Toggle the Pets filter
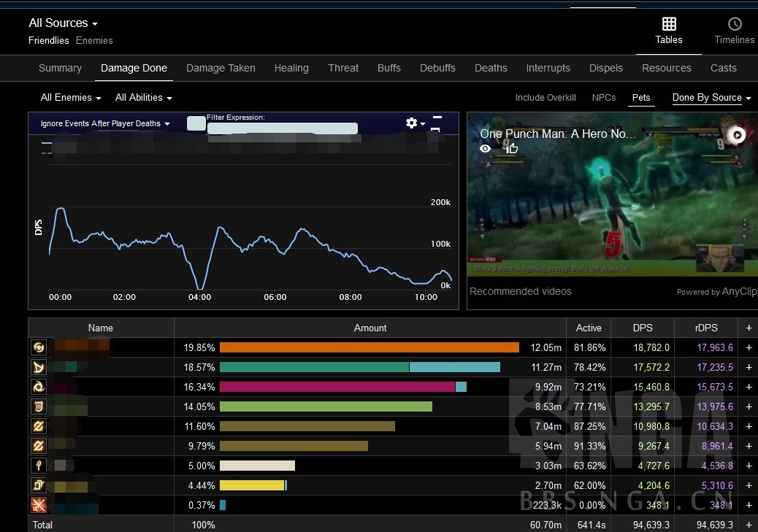 (x=641, y=98)
